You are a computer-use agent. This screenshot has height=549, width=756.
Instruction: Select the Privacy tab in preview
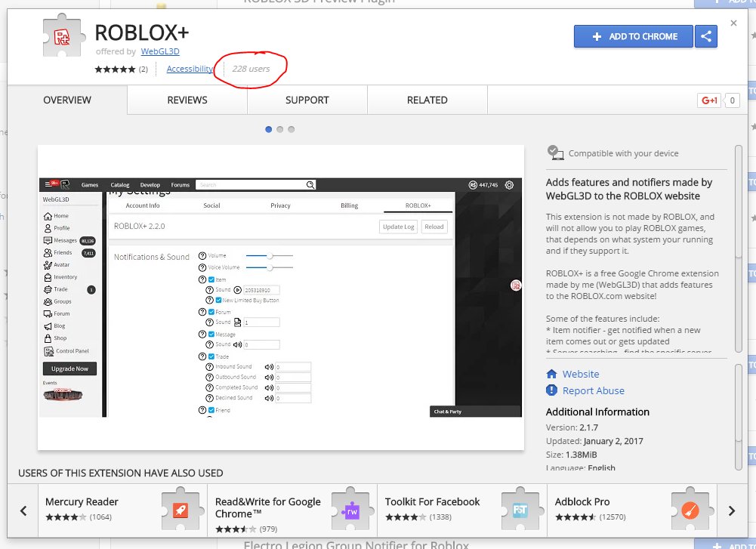coord(281,205)
